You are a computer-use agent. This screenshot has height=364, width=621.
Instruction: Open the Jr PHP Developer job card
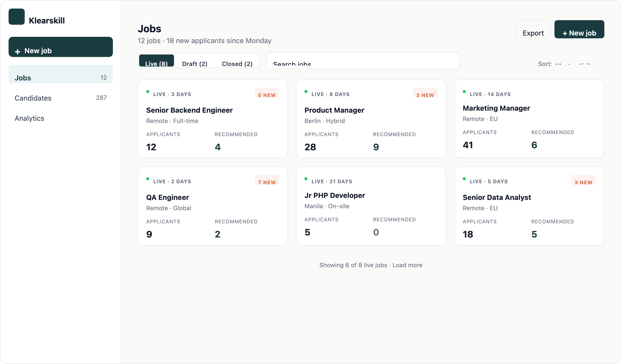371,206
